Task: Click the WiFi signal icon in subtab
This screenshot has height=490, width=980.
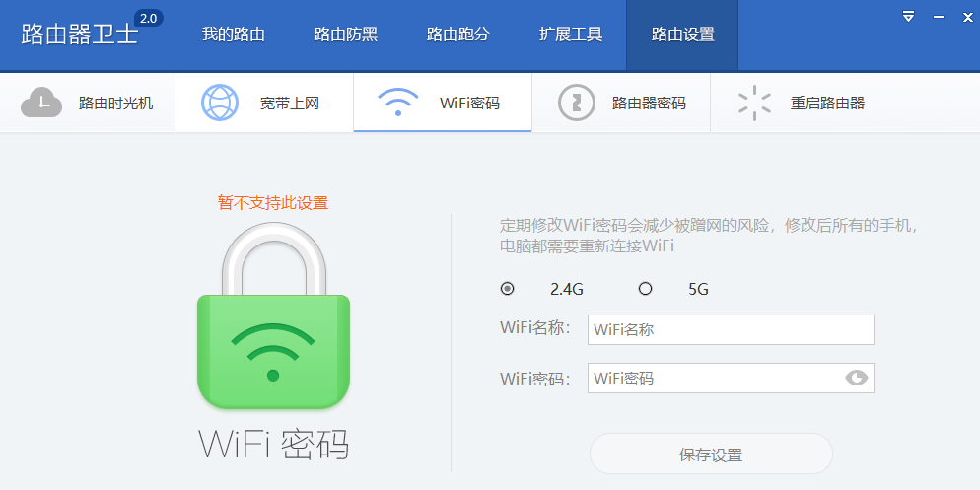Action: point(398,103)
